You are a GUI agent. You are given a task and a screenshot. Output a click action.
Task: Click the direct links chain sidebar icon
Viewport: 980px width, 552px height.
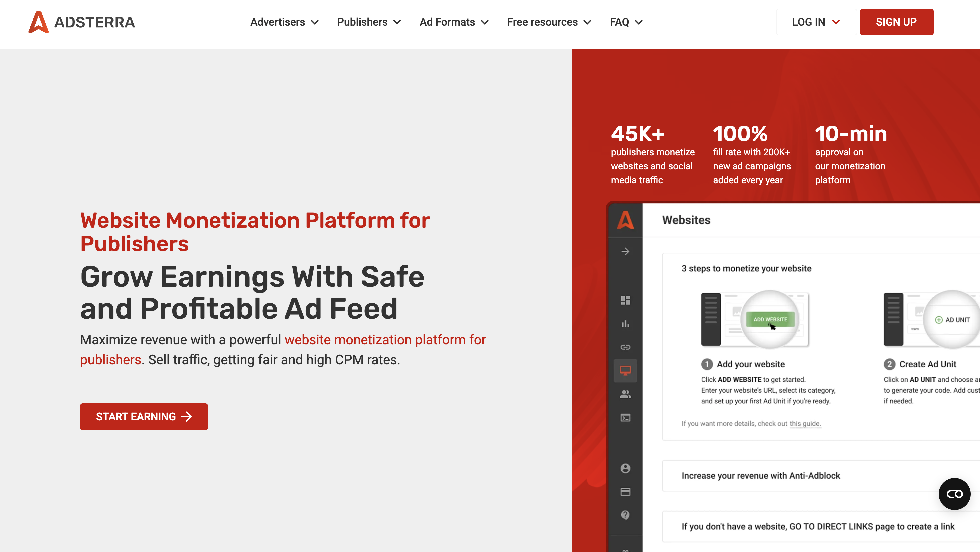tap(625, 347)
